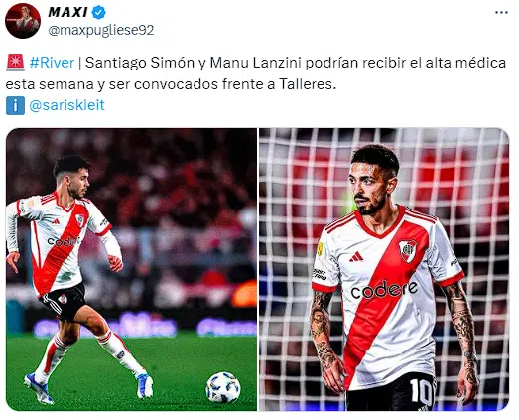The width and height of the screenshot is (519, 420).
Task: Open the MAXI profile avatar
Action: click(23, 21)
